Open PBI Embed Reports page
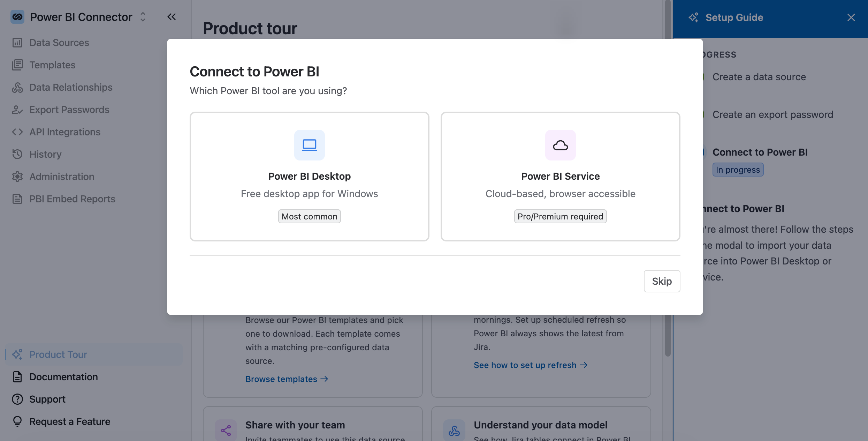868x441 pixels. pos(72,199)
